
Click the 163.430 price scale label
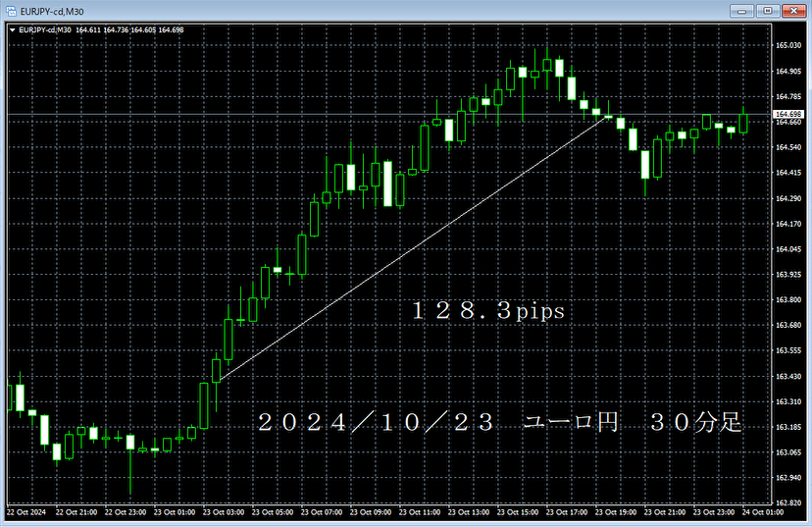click(x=788, y=376)
